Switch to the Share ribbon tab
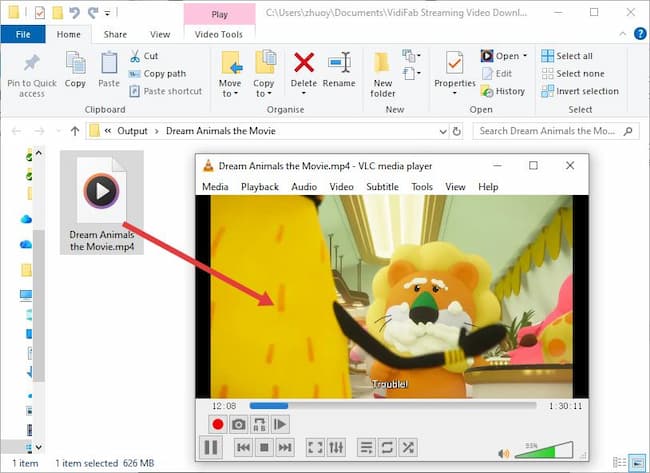 click(x=115, y=34)
